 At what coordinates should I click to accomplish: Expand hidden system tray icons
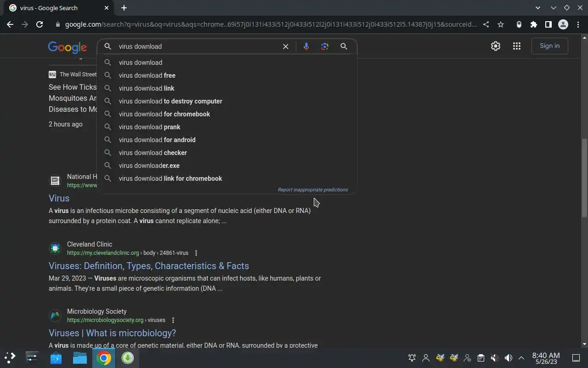(x=521, y=358)
